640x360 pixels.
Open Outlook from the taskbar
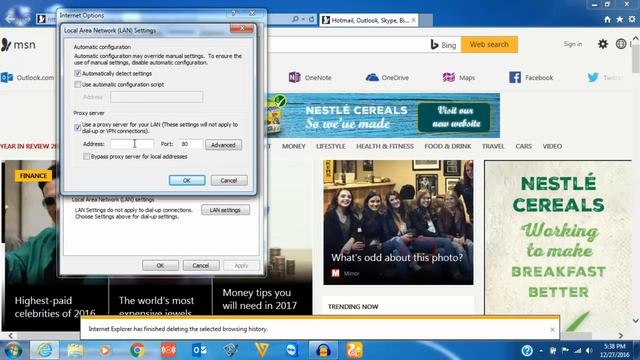200,350
